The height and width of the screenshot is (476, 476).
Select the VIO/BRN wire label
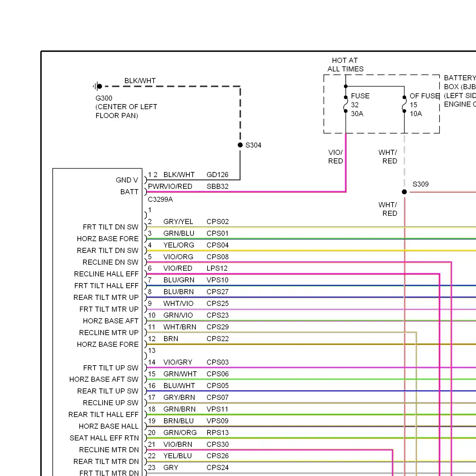point(178,445)
